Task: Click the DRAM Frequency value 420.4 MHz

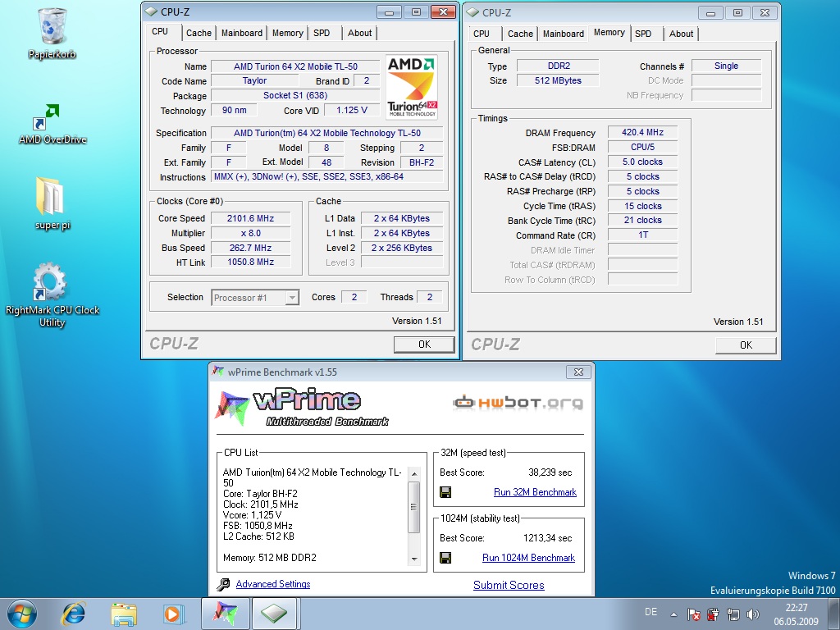Action: [642, 132]
